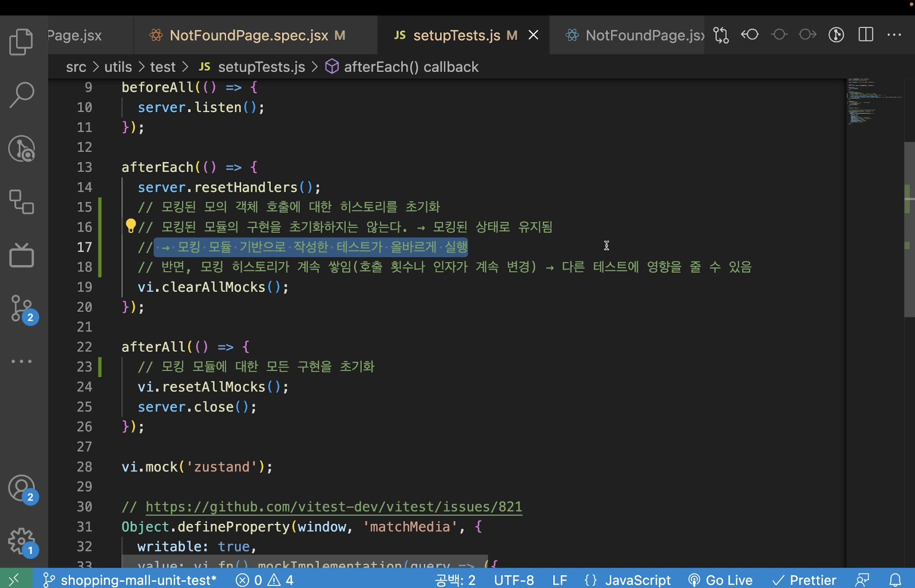Viewport: 915px width, 588px height.
Task: Place cursor on vi.clearAllMocks() line
Action: pyautogui.click(x=213, y=287)
